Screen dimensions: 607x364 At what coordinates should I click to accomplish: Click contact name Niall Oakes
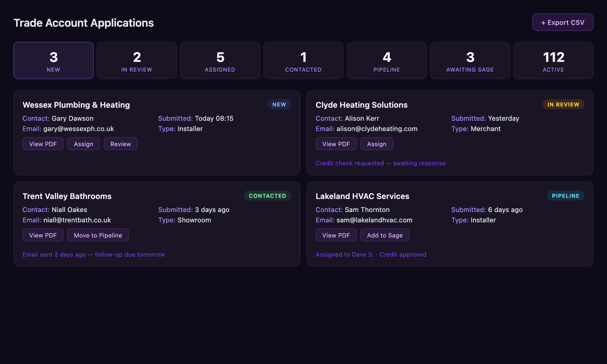point(70,210)
